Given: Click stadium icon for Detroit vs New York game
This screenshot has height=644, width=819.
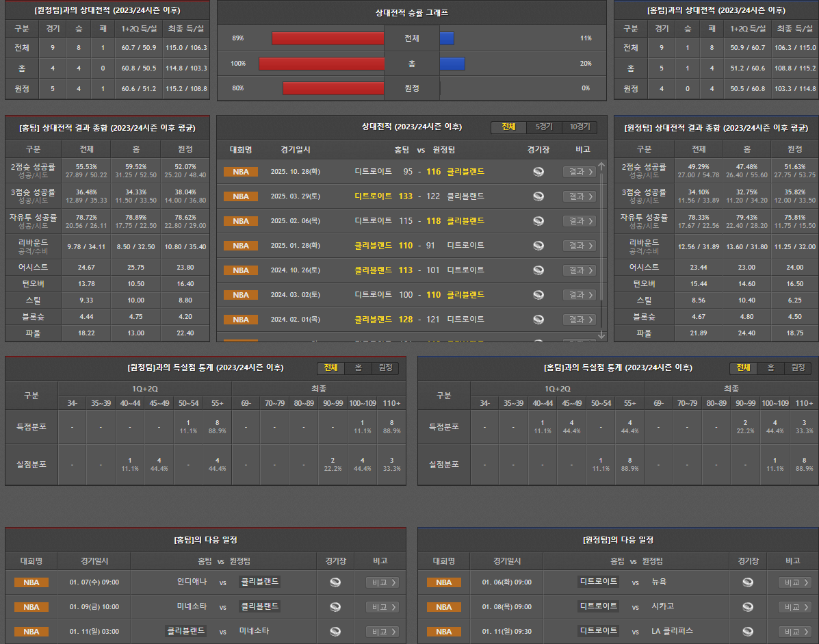Looking at the screenshot, I should pyautogui.click(x=748, y=582).
